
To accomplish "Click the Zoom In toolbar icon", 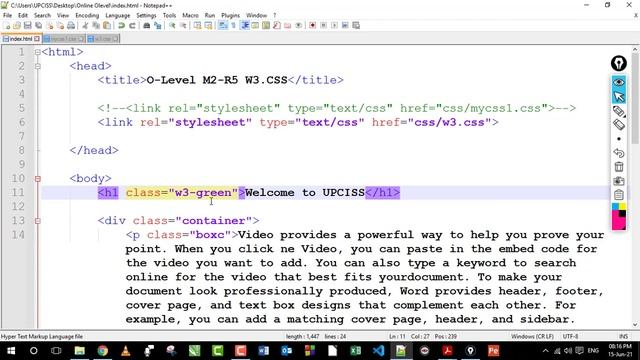I will point(172,25).
